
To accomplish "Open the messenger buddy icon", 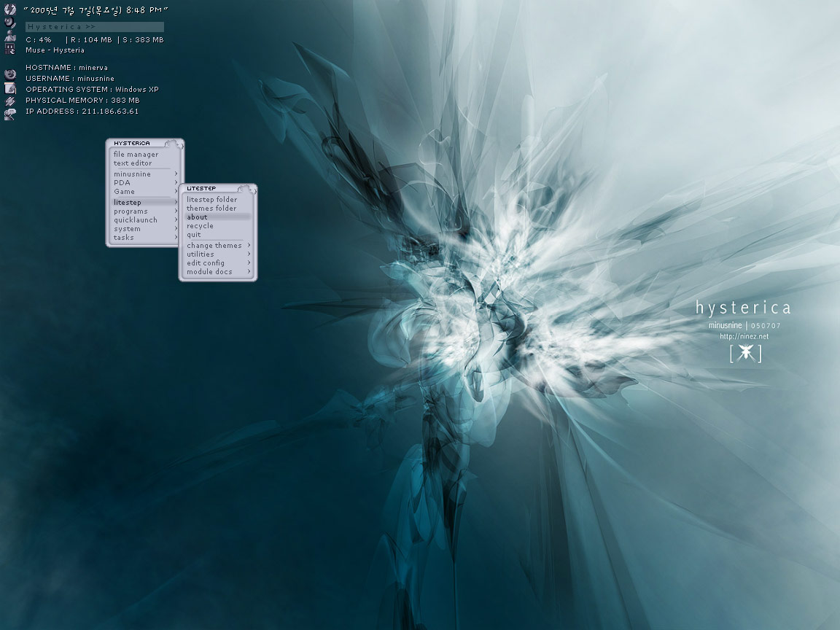I will [x=9, y=35].
